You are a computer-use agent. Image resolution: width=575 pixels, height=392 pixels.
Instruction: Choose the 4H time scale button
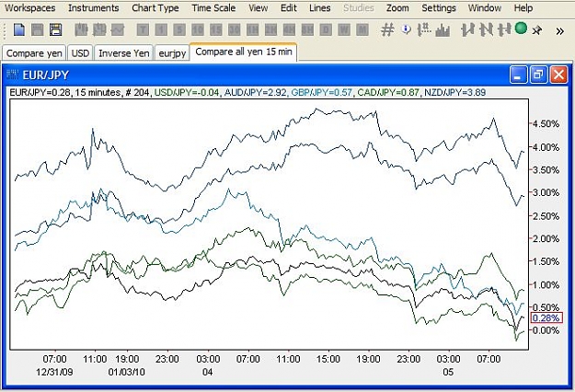(x=289, y=29)
